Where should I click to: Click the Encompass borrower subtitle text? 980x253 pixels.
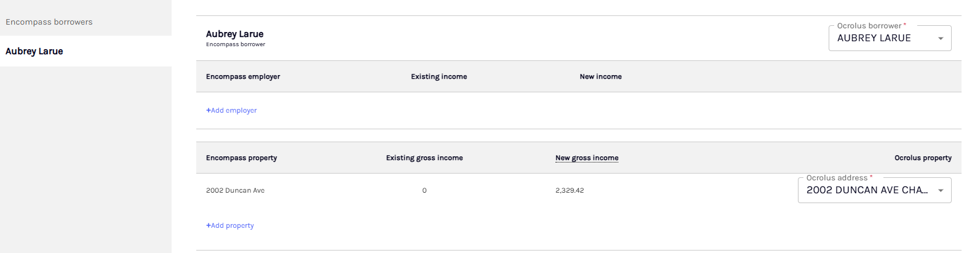(236, 44)
